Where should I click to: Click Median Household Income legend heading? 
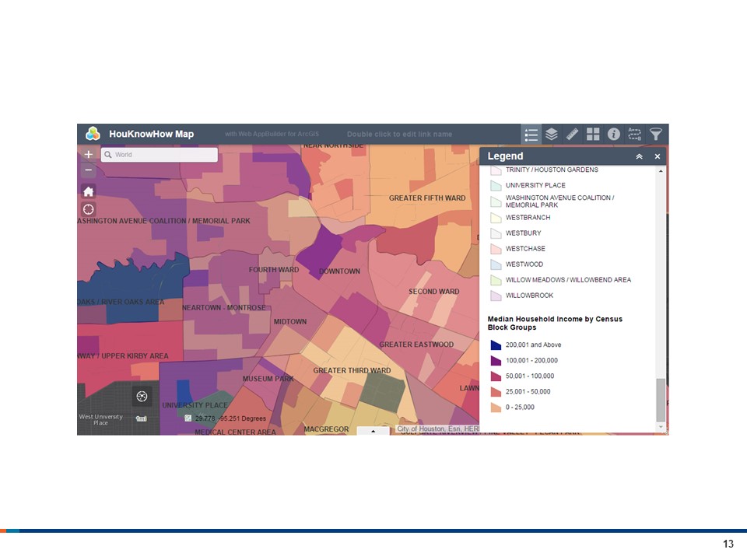(x=555, y=323)
